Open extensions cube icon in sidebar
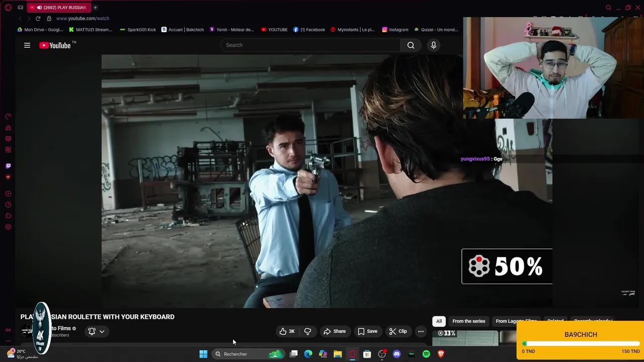Viewport: 644px width, 362px height. pos(8,216)
